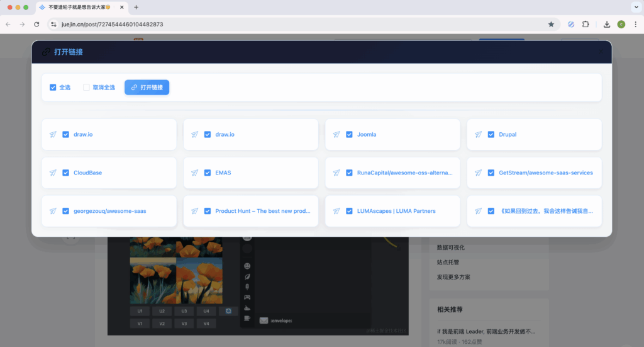Reload the page with the refresh icon
Image resolution: width=644 pixels, height=347 pixels.
(36, 24)
